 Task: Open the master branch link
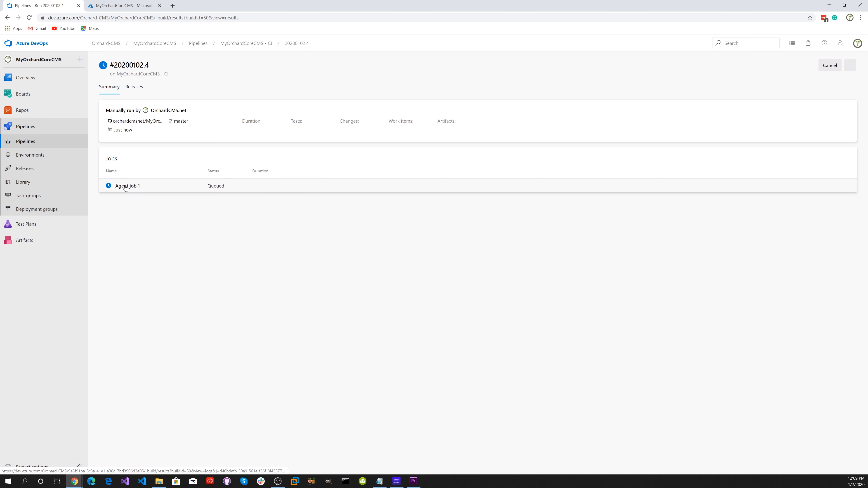(x=179, y=121)
